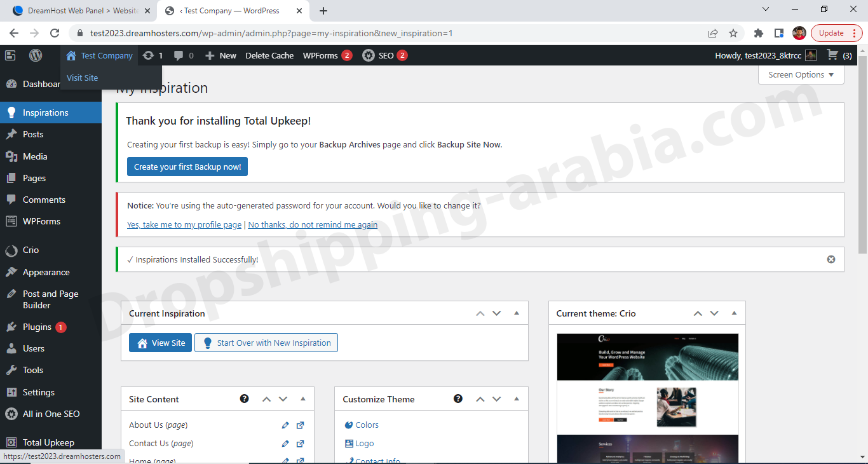Viewport: 868px width, 464px height.
Task: Collapse the Current theme Crio panel
Action: tap(734, 313)
